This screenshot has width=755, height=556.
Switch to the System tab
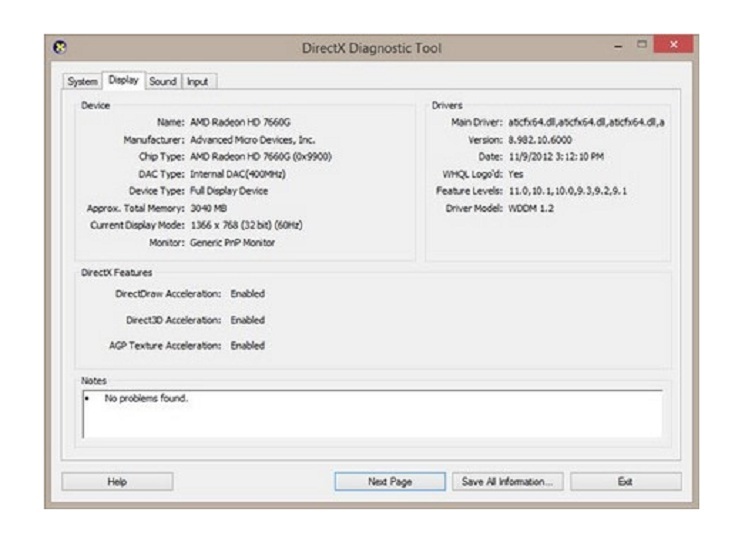click(x=82, y=82)
